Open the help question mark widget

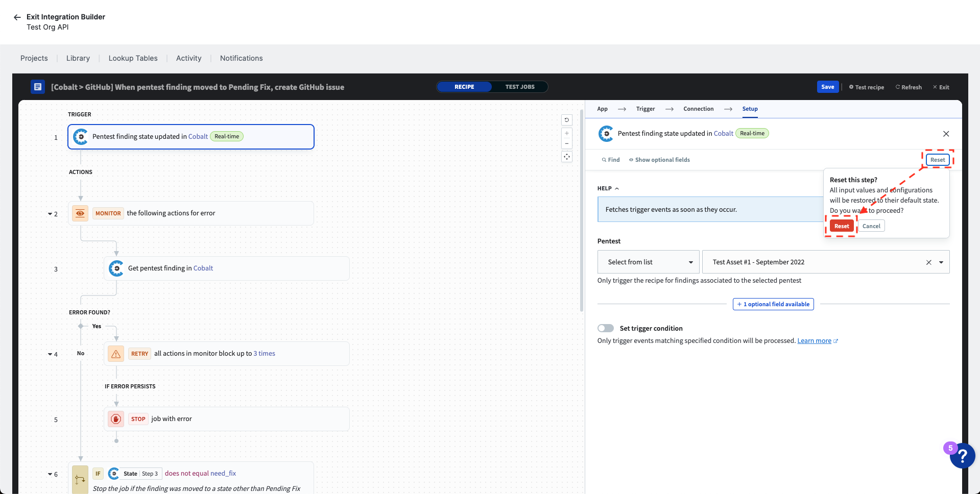[962, 455]
